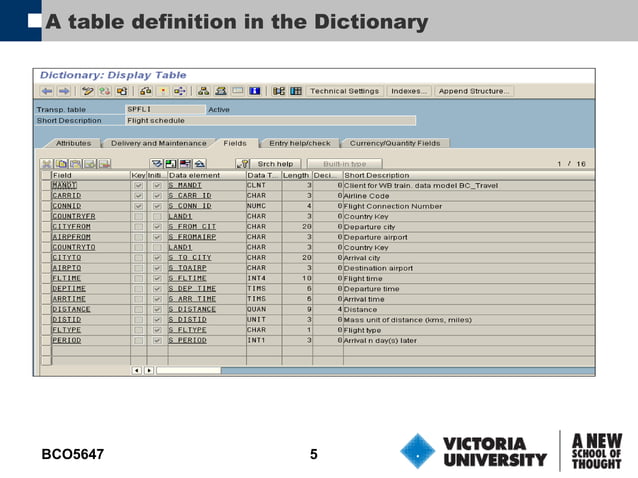
Task: Click the copy icon above field table
Action: [61, 163]
